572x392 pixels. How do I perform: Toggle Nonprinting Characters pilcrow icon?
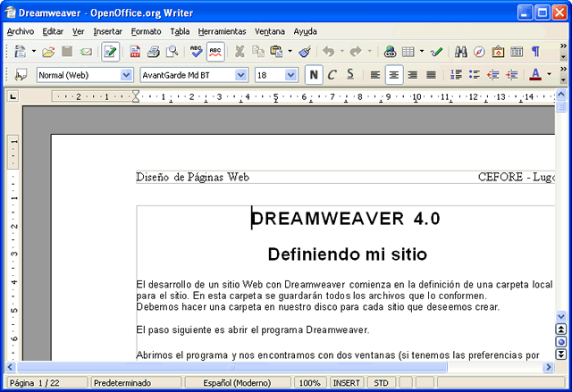click(535, 52)
